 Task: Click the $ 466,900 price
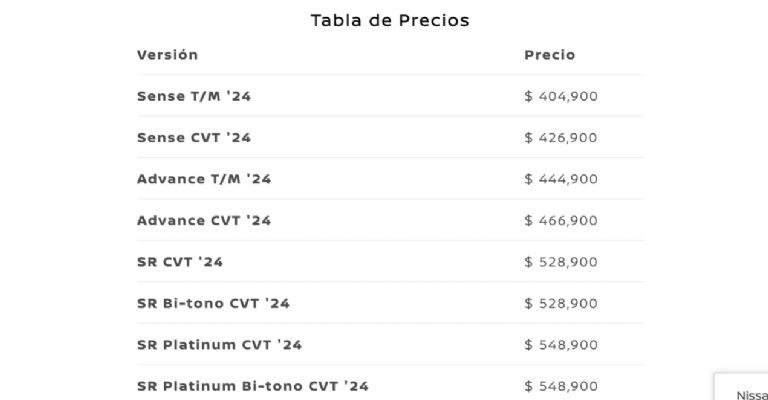(x=561, y=220)
